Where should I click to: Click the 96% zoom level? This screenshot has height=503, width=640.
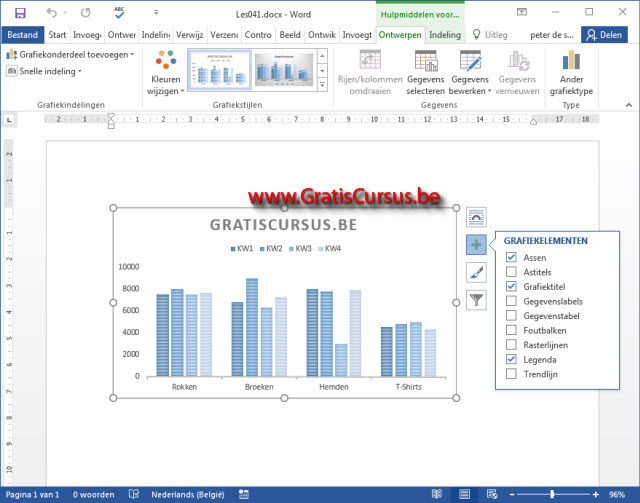click(617, 494)
